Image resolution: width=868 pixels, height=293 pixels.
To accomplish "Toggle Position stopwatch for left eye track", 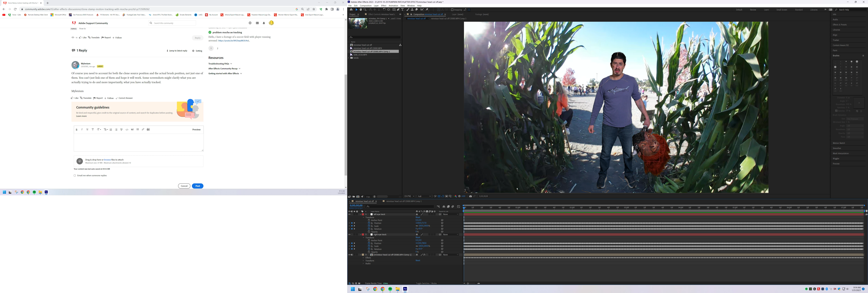I will [x=369, y=223].
